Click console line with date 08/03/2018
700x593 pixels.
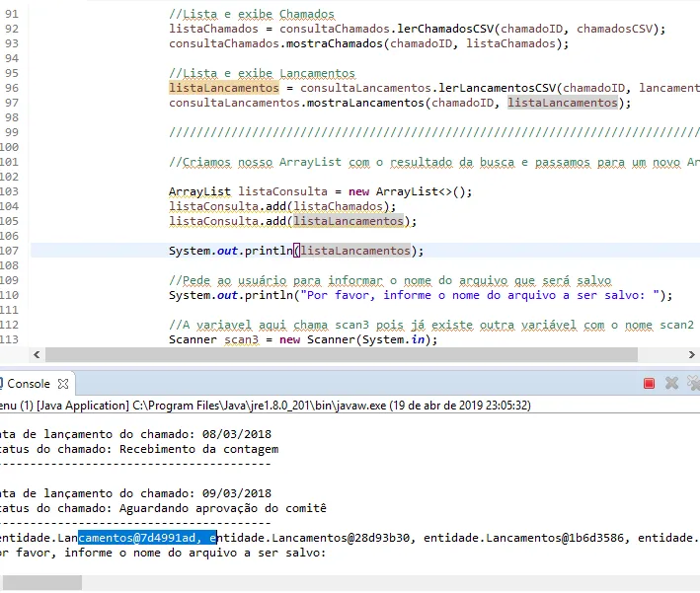(135, 434)
